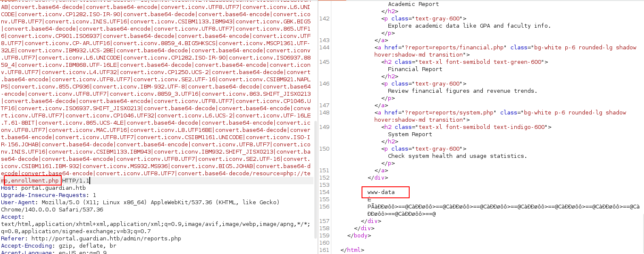
Task: Click 'Review financial figures and revenue trends' text
Action: pos(462,91)
